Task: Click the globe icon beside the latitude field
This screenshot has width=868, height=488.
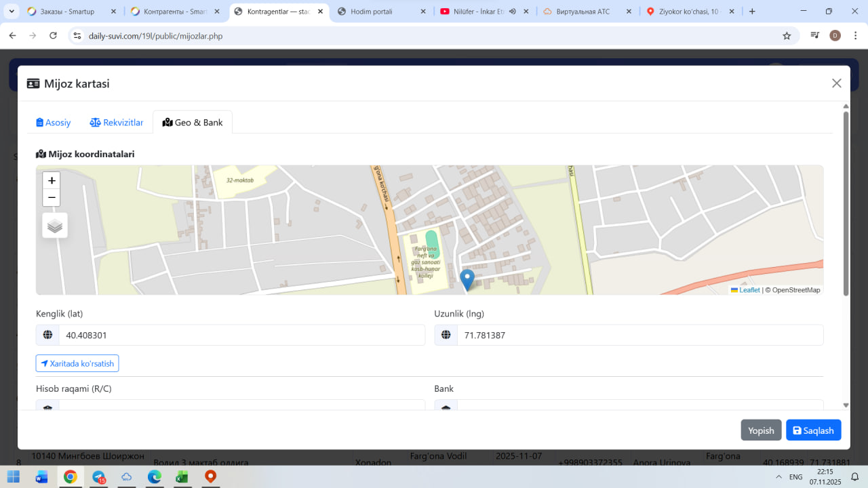Action: 47,335
